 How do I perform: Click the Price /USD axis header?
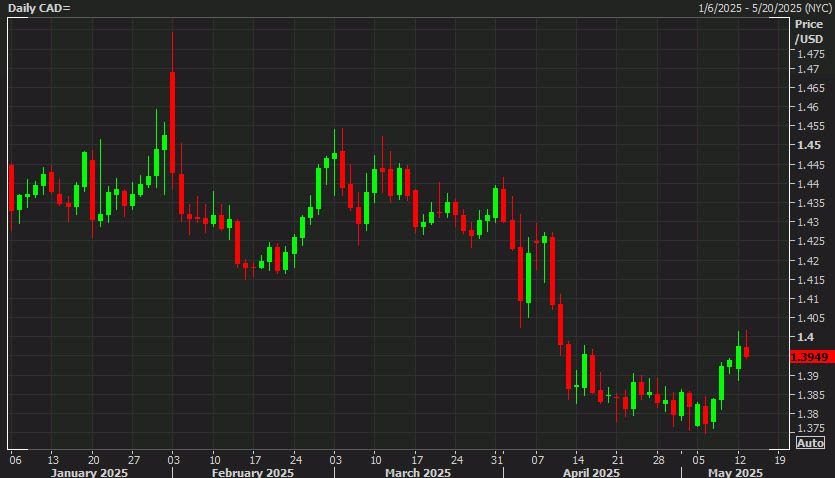point(808,31)
